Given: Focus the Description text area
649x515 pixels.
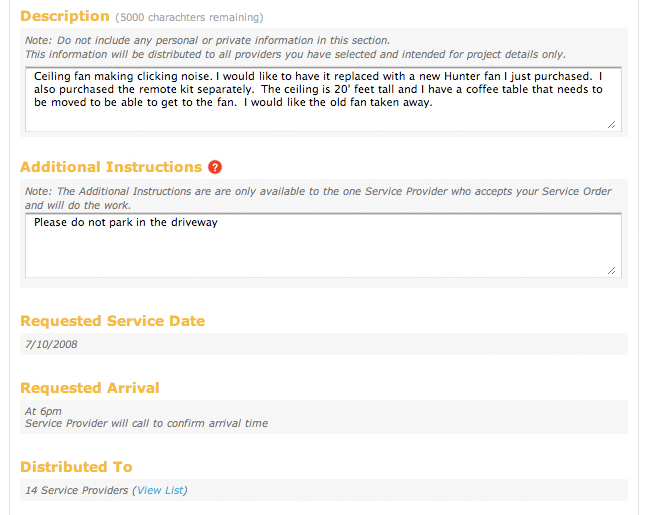Looking at the screenshot, I should pos(323,99).
